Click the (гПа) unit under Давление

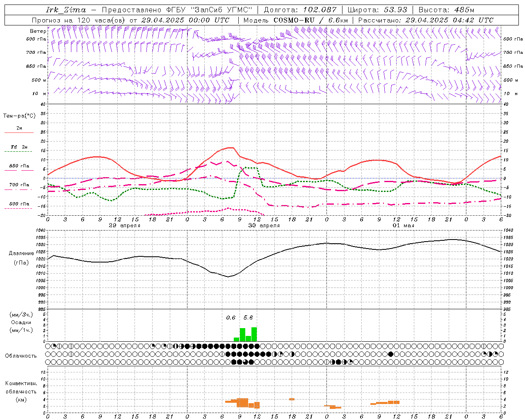click(x=21, y=263)
